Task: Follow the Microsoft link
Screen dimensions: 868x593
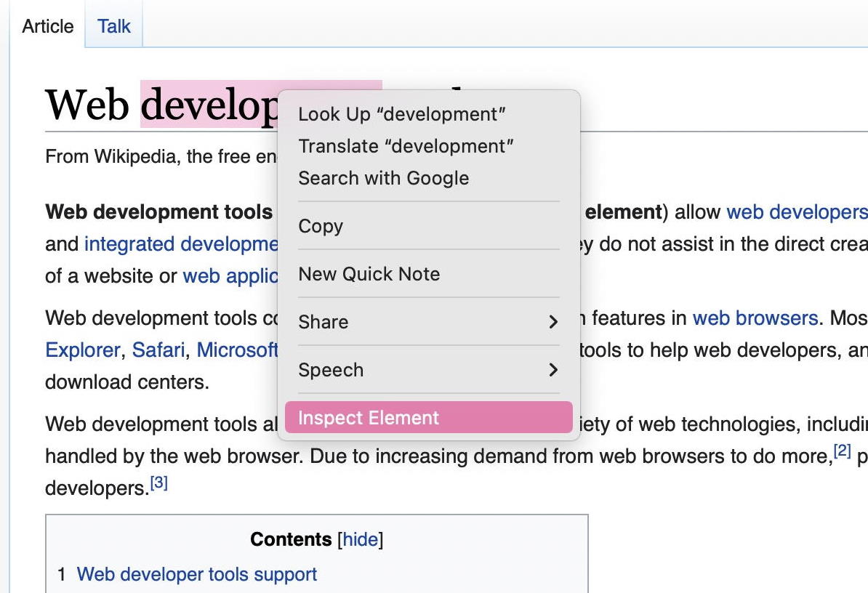Action: [x=238, y=350]
